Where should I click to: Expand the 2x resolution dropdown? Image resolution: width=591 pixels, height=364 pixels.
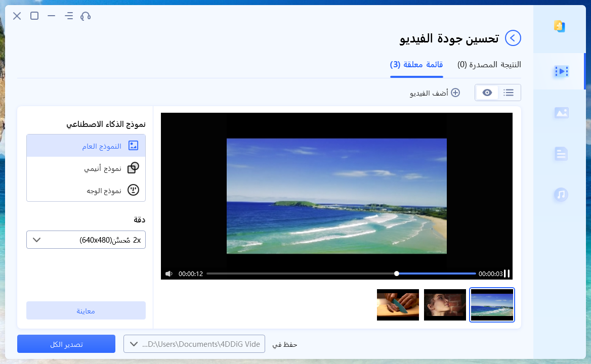tap(86, 240)
